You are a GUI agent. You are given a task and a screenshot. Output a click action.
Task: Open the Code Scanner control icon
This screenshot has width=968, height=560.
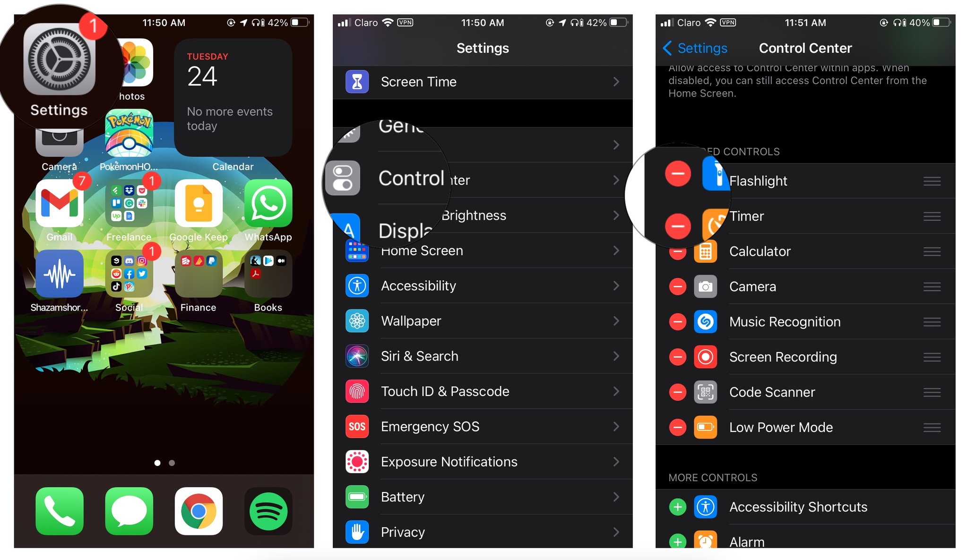[x=705, y=391]
